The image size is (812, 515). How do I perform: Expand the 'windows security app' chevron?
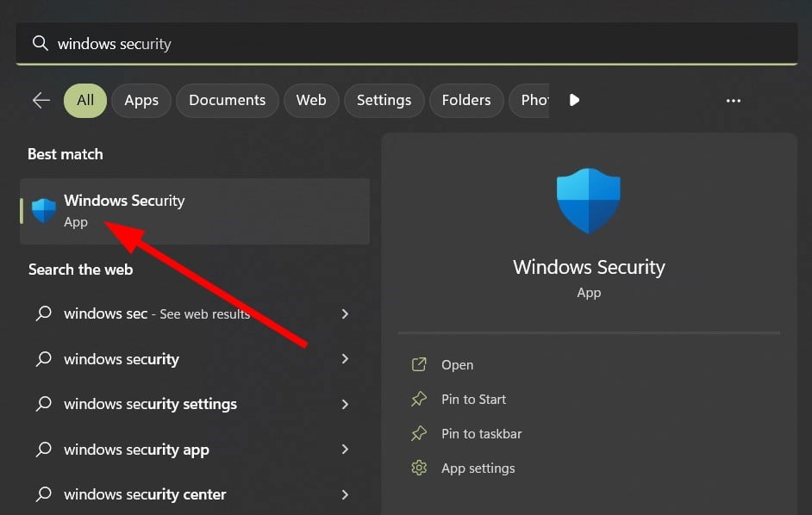pyautogui.click(x=345, y=450)
